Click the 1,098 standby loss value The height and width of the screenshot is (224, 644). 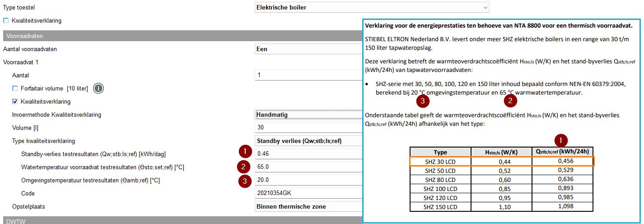(562, 206)
